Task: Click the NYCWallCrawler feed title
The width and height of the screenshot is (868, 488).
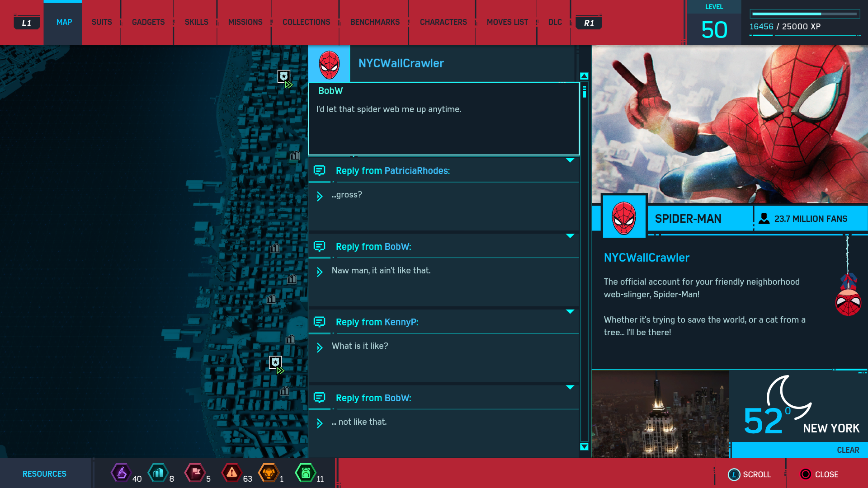Action: point(401,63)
